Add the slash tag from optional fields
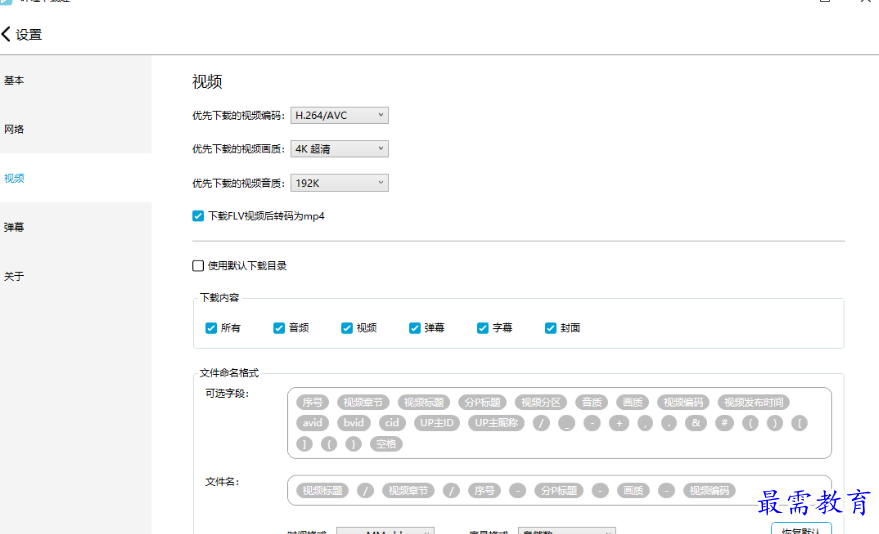The height and width of the screenshot is (534, 879). 541,423
